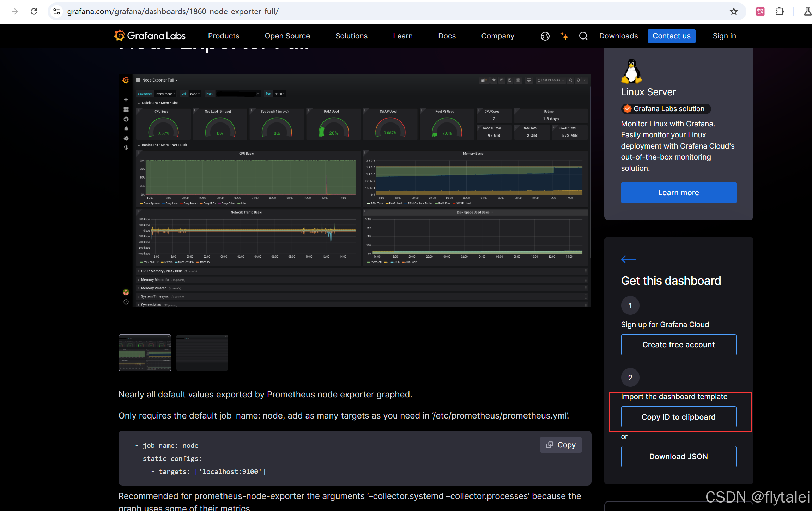Expand the Open Source menu
Viewport: 812px width, 511px height.
(287, 36)
